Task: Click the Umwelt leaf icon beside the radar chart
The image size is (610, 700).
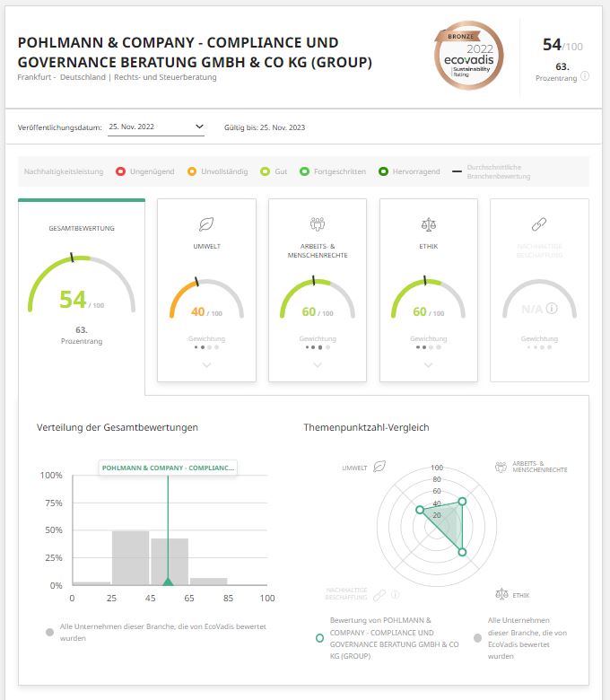Action: [x=379, y=467]
